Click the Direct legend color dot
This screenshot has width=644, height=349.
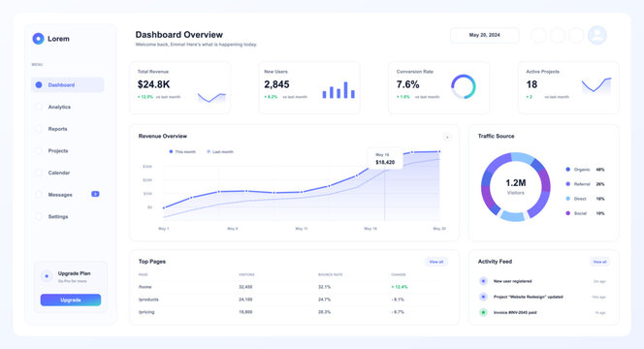(x=568, y=199)
